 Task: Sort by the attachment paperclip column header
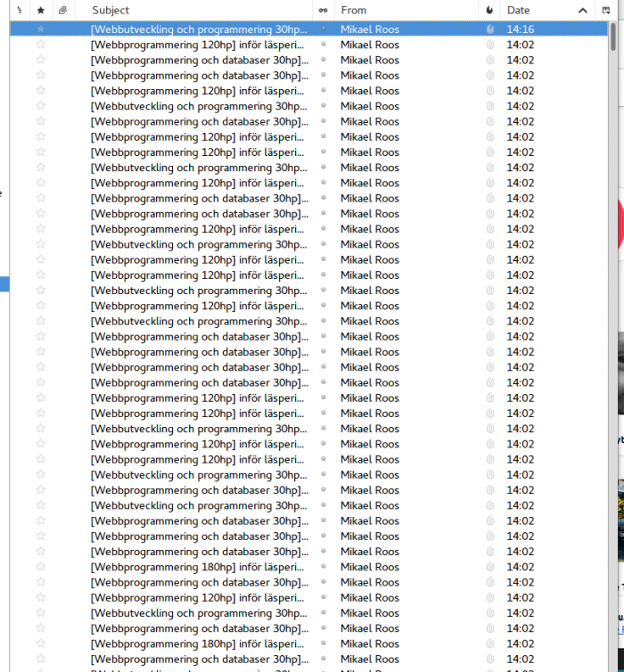click(62, 10)
